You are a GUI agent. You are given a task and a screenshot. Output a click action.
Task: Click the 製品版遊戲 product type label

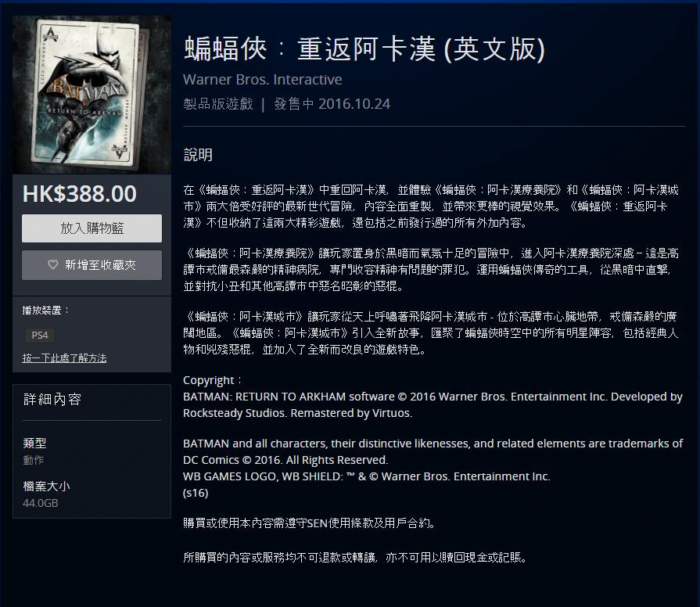click(218, 104)
